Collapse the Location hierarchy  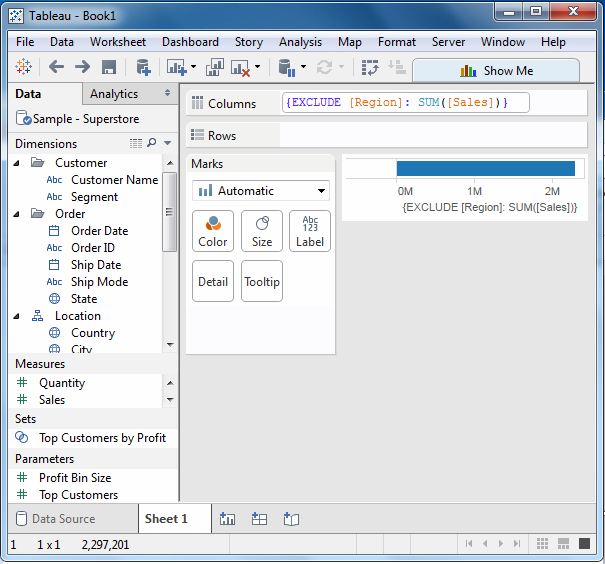[x=17, y=316]
